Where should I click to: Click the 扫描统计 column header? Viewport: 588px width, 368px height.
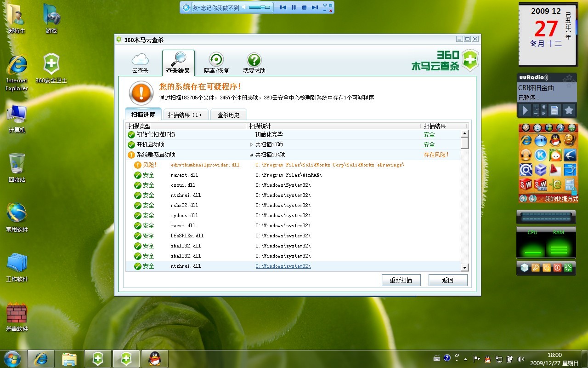tap(260, 126)
